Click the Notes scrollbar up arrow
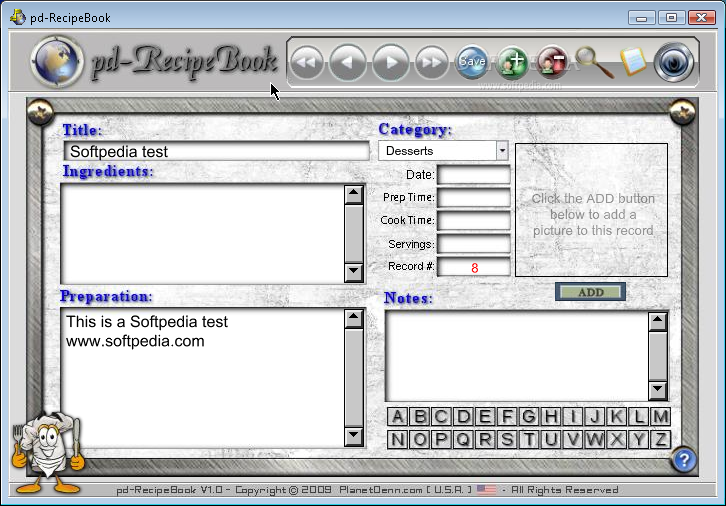 657,322
